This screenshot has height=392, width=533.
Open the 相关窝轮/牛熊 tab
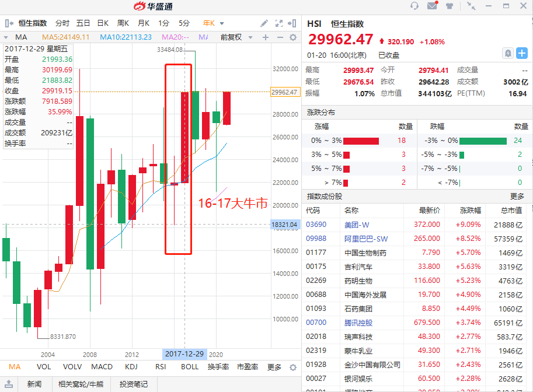pyautogui.click(x=81, y=384)
